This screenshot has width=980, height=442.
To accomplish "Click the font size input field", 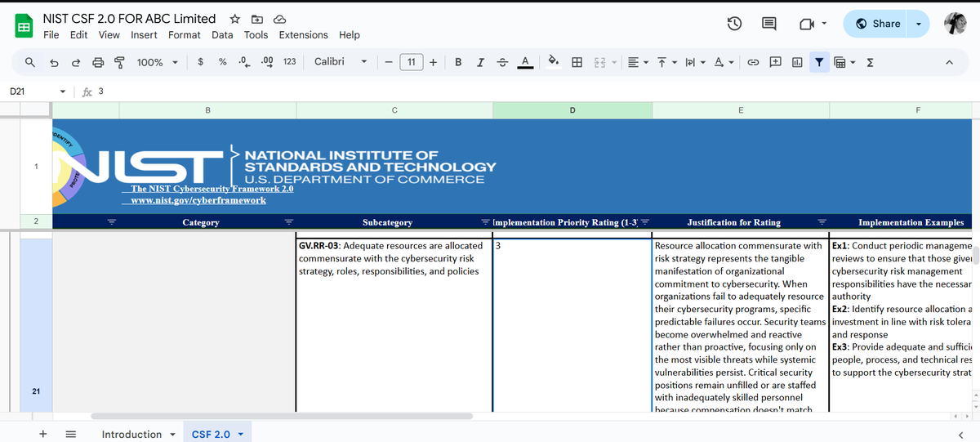I will (411, 62).
